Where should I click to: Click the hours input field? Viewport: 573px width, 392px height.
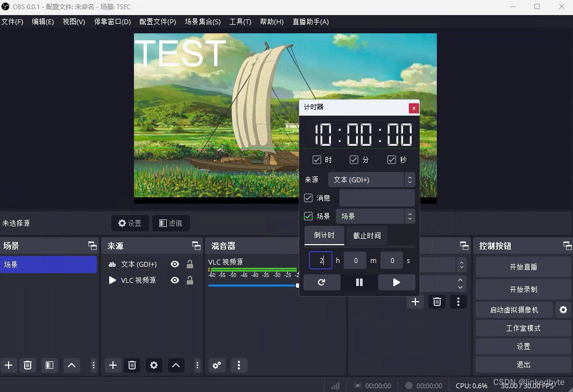321,260
